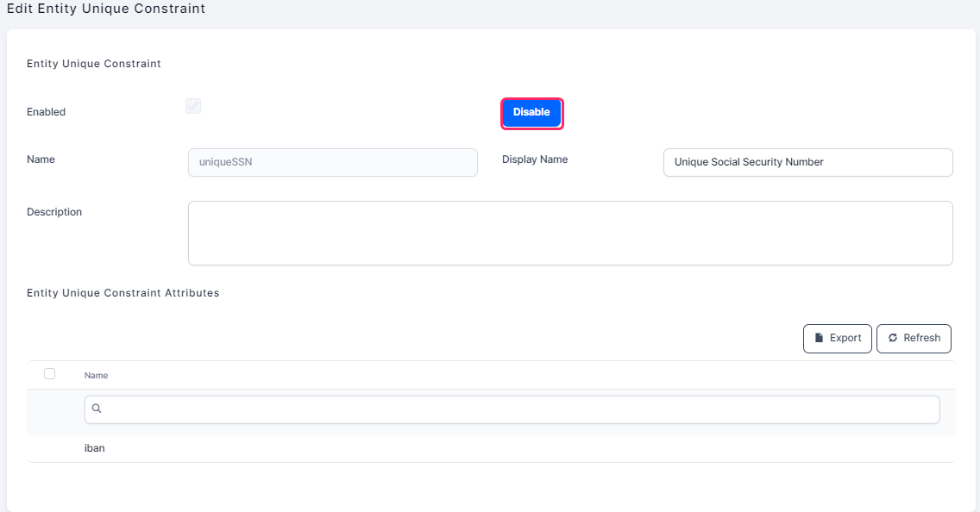Click the Edit Entity Unique Constraint page title
Screen dimensions: 980x512
point(106,9)
